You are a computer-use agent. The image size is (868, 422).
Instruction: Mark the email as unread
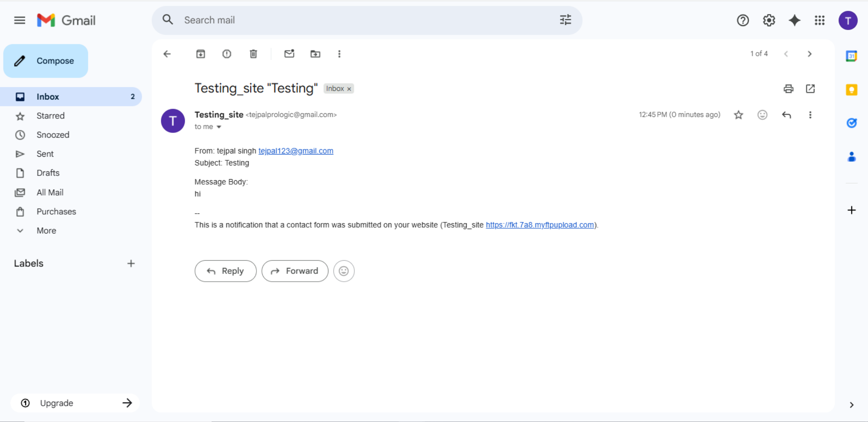coord(289,54)
